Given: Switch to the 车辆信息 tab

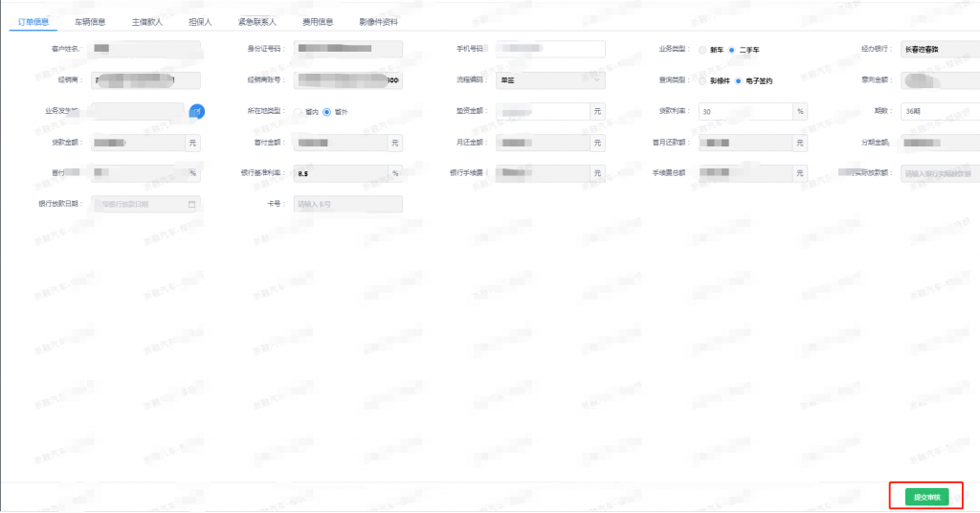Looking at the screenshot, I should pyautogui.click(x=90, y=22).
